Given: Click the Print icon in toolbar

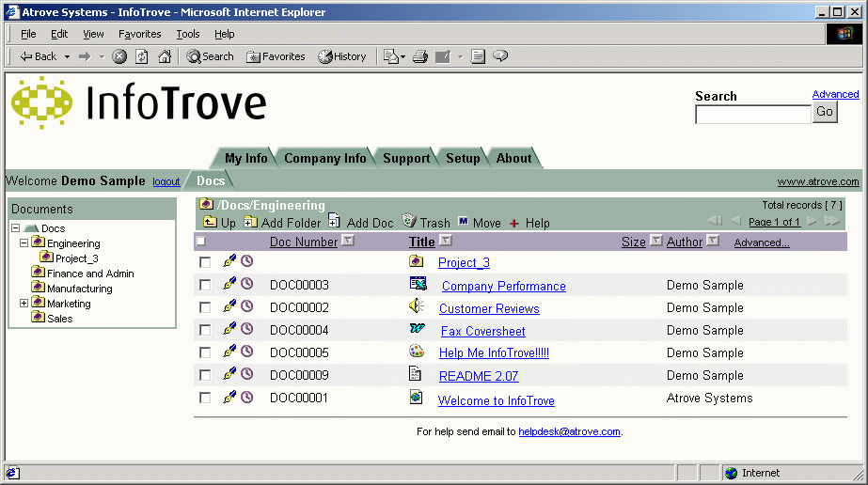Looking at the screenshot, I should [x=420, y=56].
